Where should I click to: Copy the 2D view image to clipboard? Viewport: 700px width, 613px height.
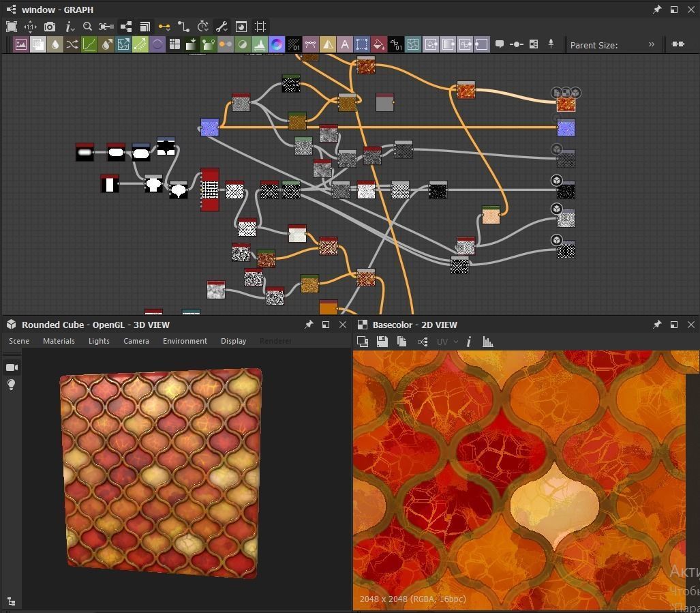point(401,342)
